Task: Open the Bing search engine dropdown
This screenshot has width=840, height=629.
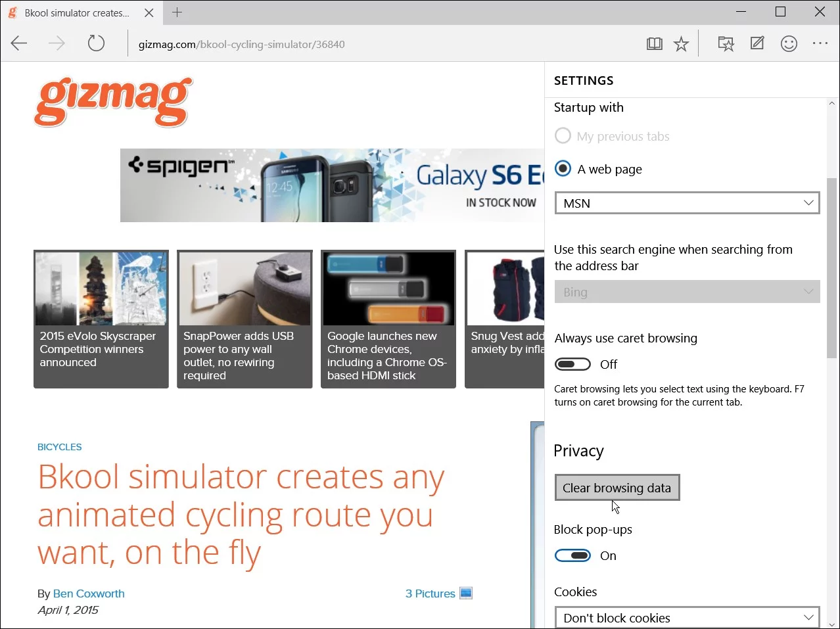Action: tap(687, 292)
